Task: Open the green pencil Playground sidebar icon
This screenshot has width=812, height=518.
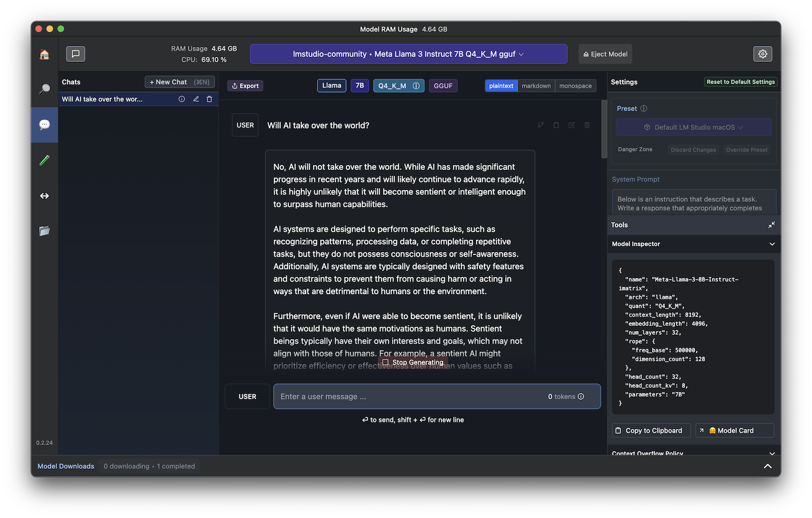Action: (45, 160)
